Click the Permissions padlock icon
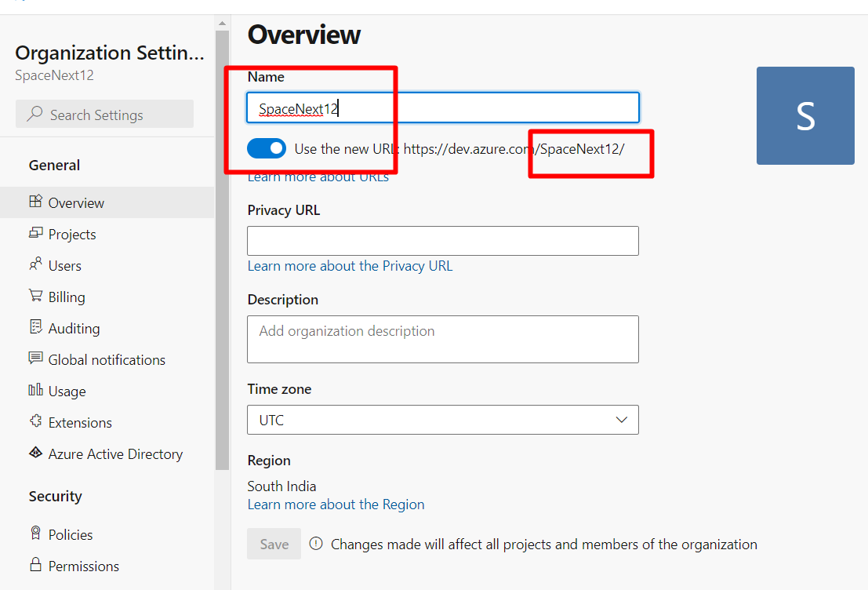The width and height of the screenshot is (868, 590). pyautogui.click(x=35, y=565)
